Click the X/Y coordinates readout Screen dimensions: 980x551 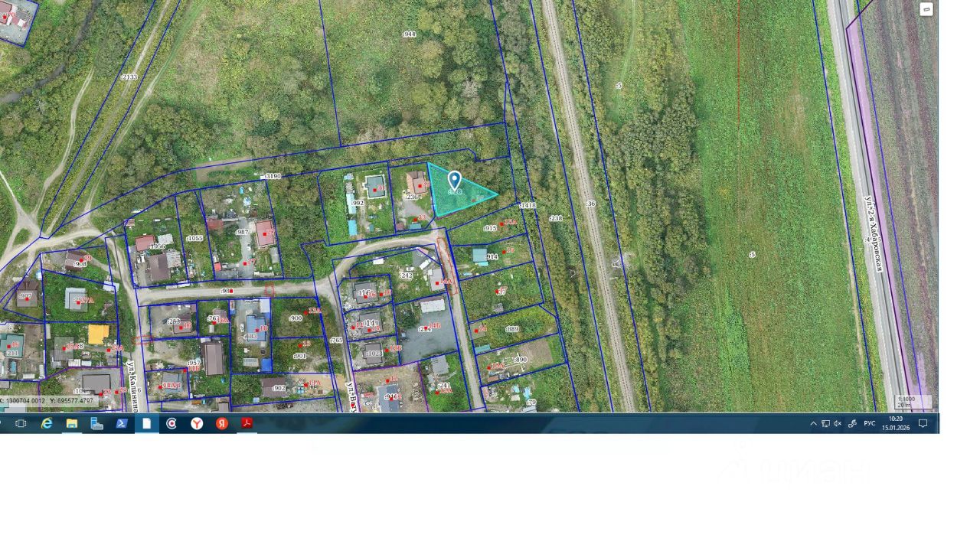click(47, 401)
